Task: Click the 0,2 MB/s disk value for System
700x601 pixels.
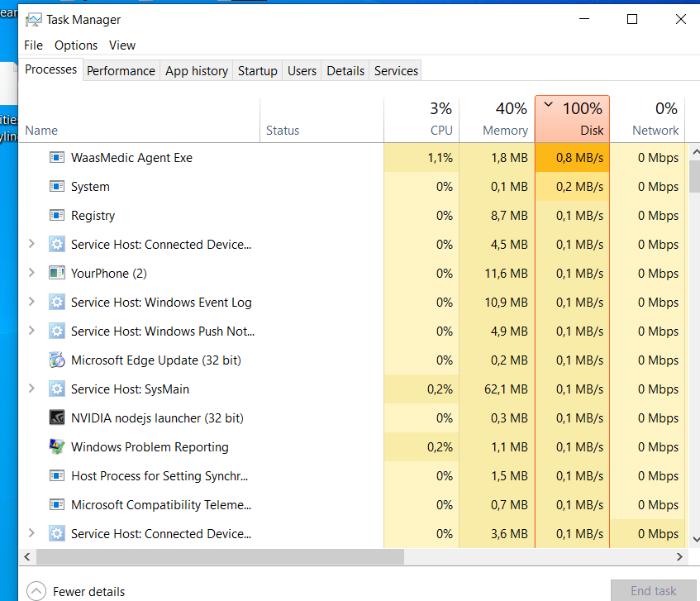Action: [x=579, y=187]
